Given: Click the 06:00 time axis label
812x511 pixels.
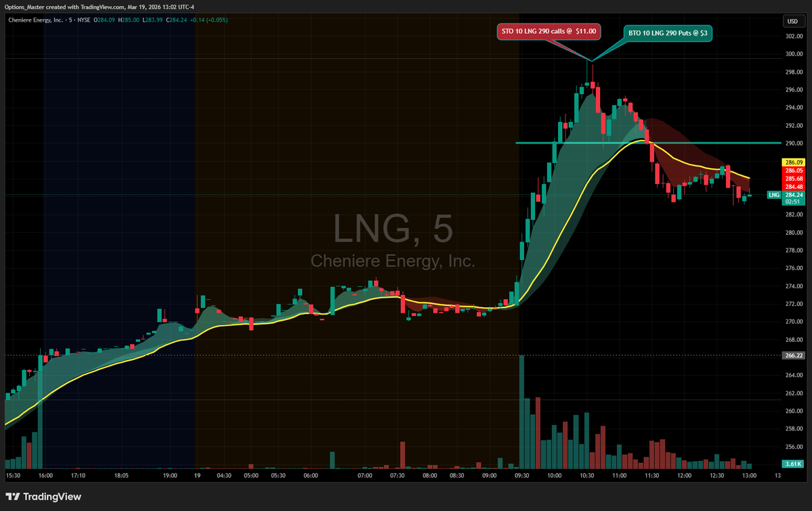Looking at the screenshot, I should (311, 475).
